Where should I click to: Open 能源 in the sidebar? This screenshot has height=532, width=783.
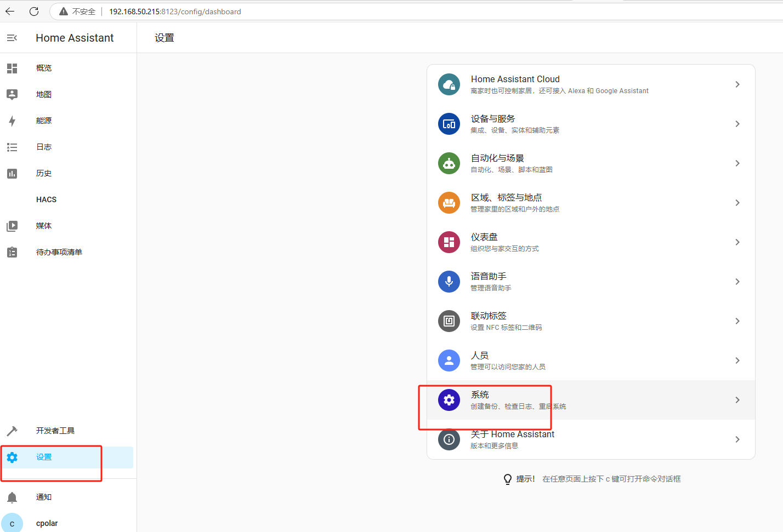click(x=68, y=121)
